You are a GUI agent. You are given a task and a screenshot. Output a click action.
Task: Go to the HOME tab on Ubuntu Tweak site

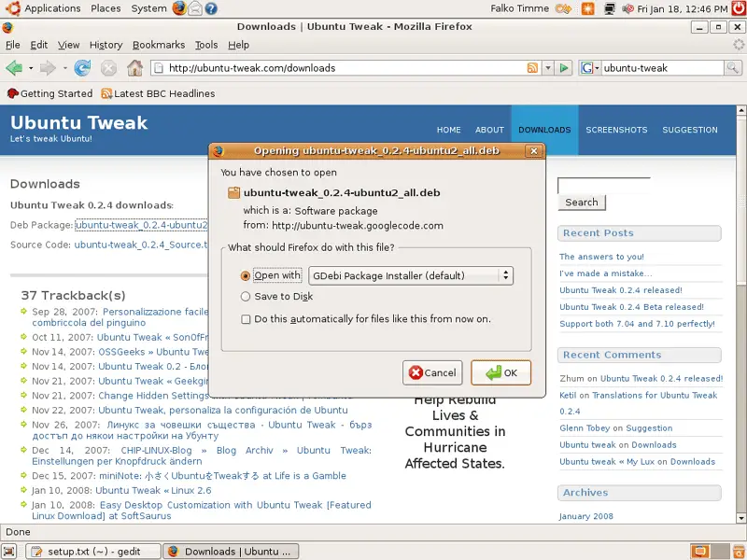click(x=449, y=130)
